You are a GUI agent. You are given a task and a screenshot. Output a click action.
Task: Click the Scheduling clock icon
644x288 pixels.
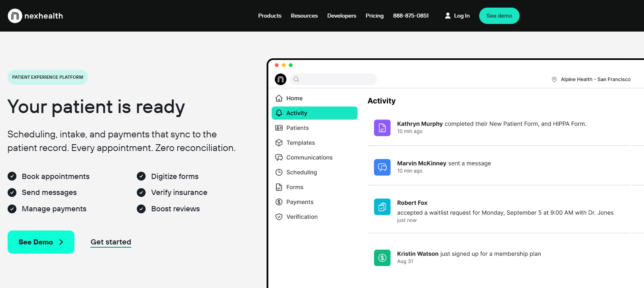(279, 172)
